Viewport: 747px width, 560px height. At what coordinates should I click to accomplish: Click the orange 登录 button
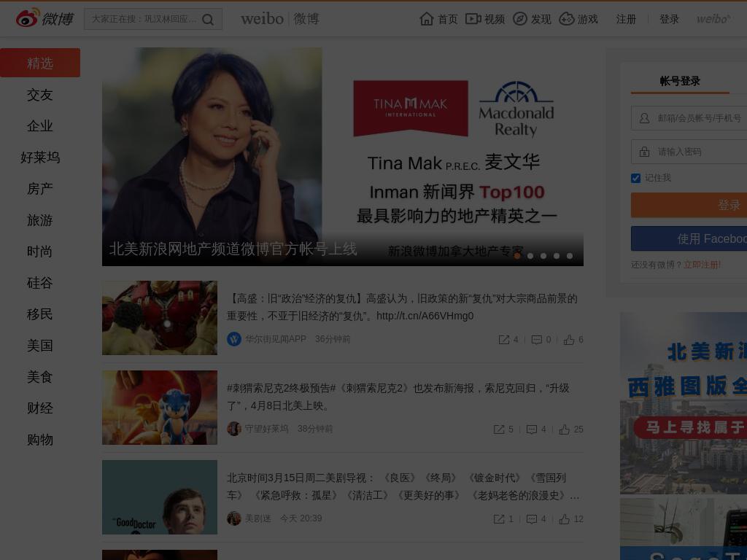[689, 205]
